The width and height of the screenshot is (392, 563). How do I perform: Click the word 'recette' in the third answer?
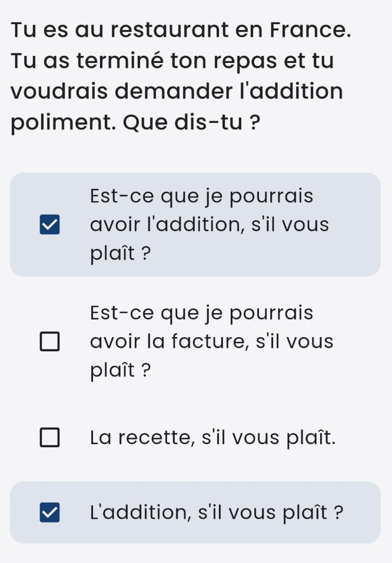tap(157, 438)
